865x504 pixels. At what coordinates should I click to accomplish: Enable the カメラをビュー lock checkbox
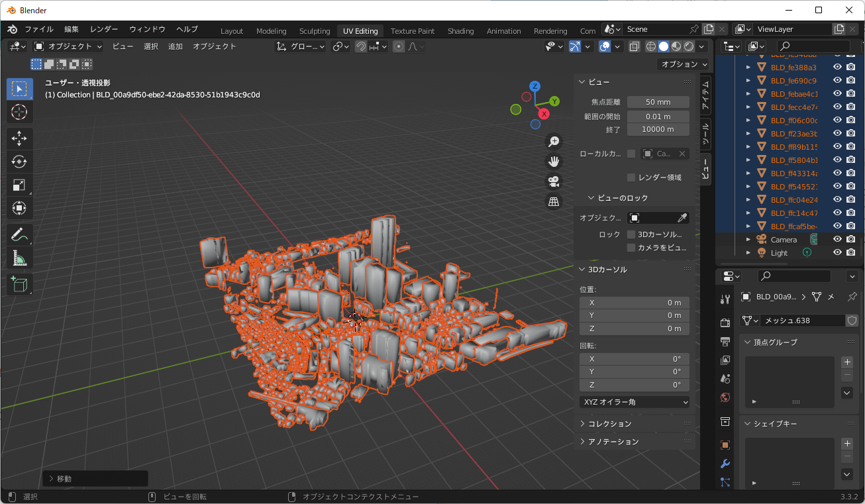[631, 248]
